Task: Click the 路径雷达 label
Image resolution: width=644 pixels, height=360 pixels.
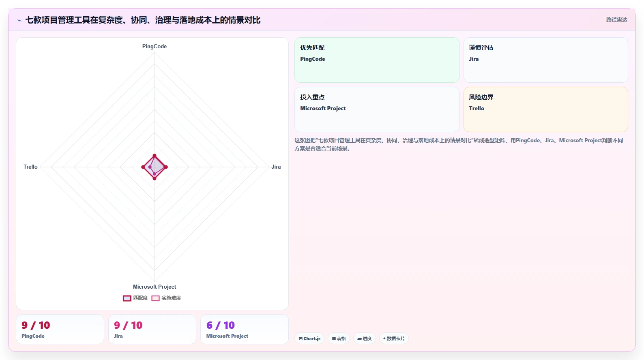Action: click(616, 19)
